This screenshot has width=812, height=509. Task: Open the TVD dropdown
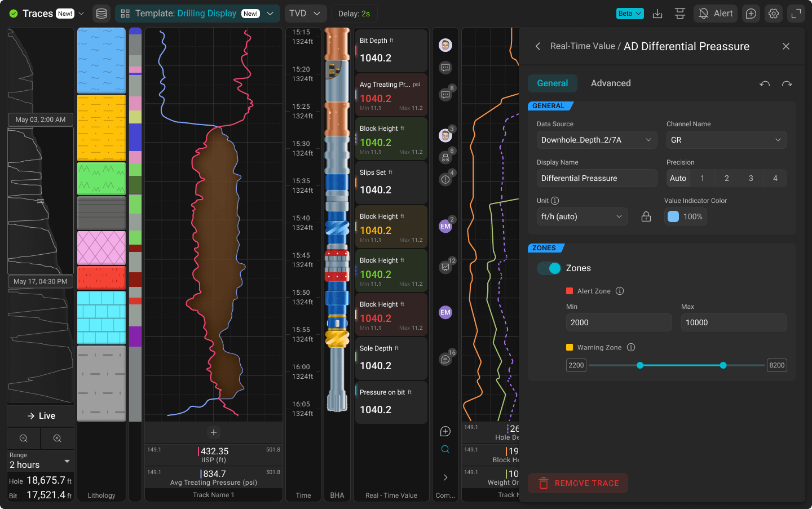click(x=305, y=14)
